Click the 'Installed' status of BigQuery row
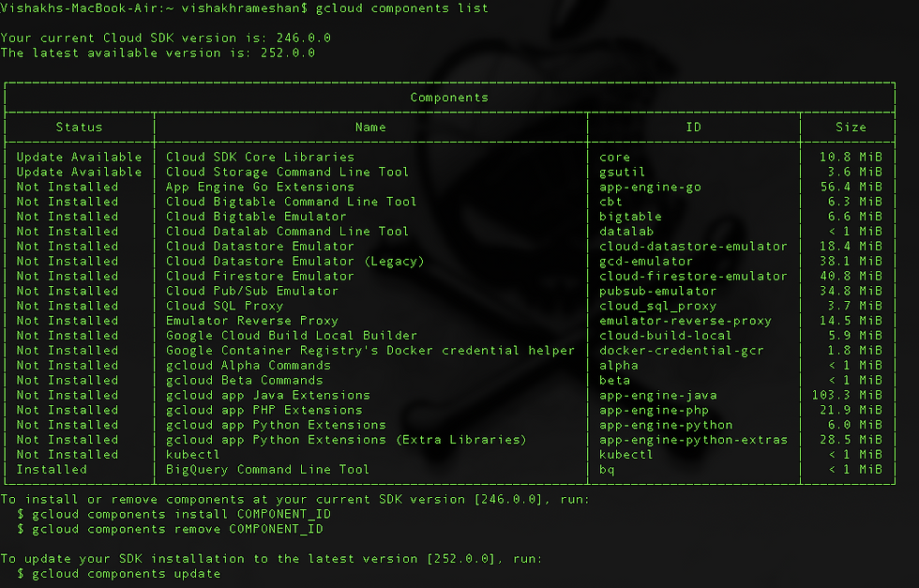919x588 pixels. coord(52,470)
